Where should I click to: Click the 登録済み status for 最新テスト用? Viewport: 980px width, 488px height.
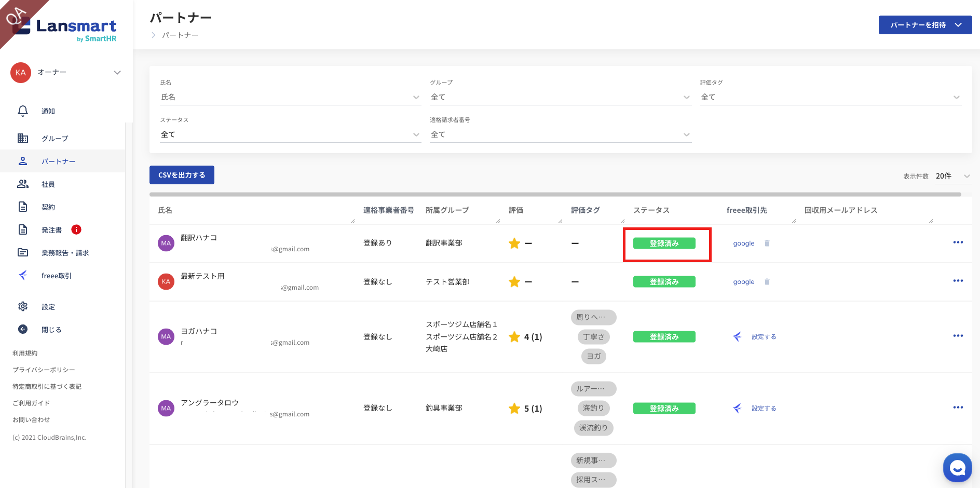point(664,282)
